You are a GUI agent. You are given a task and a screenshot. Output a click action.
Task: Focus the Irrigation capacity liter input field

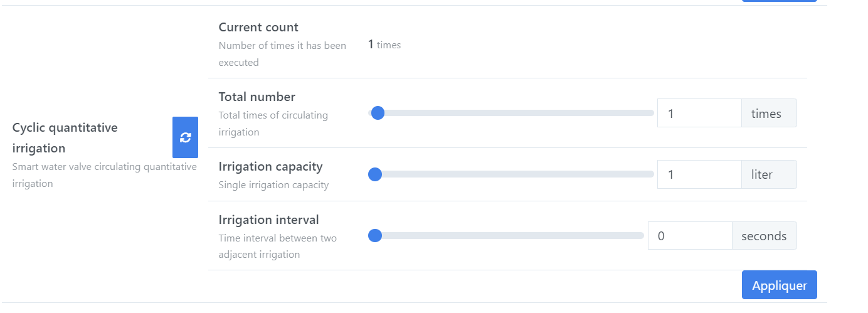point(699,174)
